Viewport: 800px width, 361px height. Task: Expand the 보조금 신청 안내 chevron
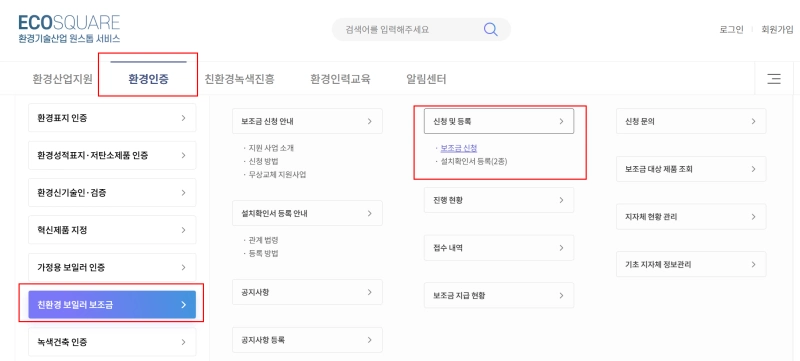pos(370,121)
